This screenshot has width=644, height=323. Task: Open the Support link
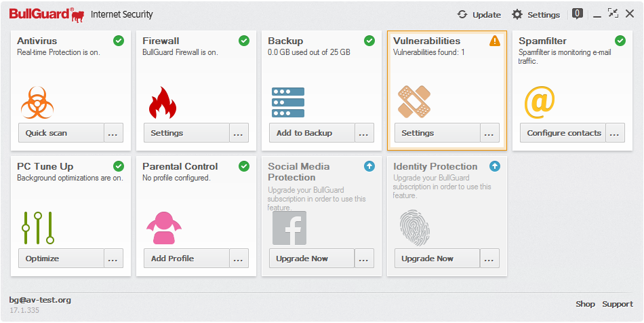click(x=618, y=304)
